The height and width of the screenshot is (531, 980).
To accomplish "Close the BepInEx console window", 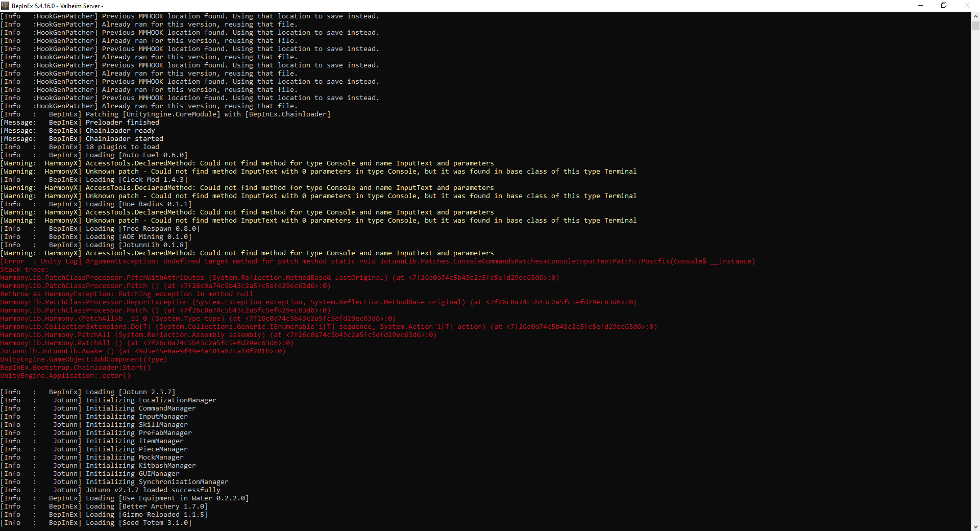I will click(968, 5).
